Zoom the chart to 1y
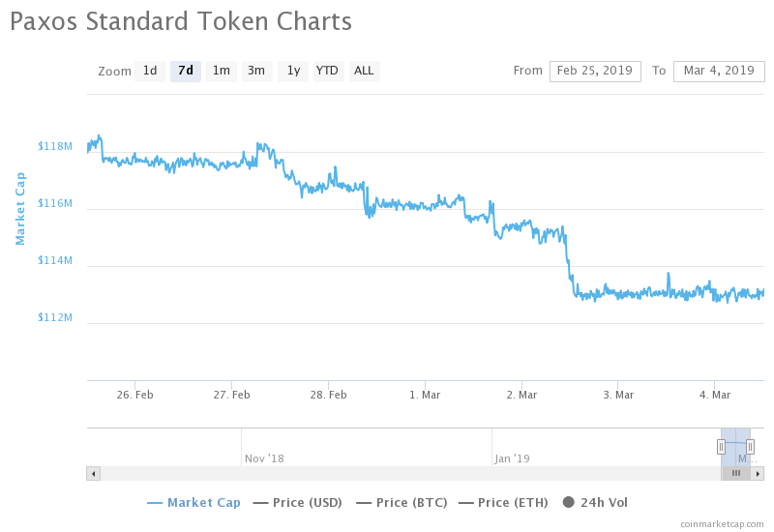Viewport: 774px width, 532px height. (x=293, y=71)
